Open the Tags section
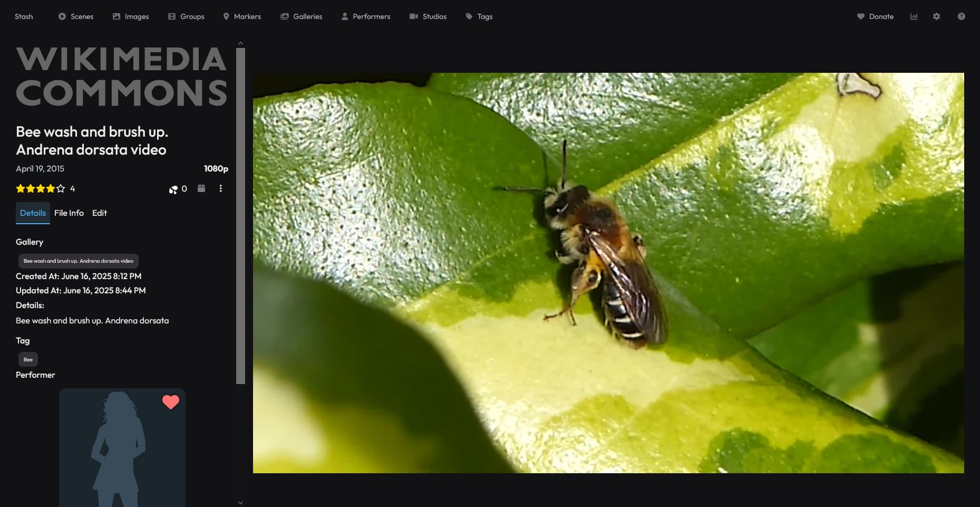 479,16
